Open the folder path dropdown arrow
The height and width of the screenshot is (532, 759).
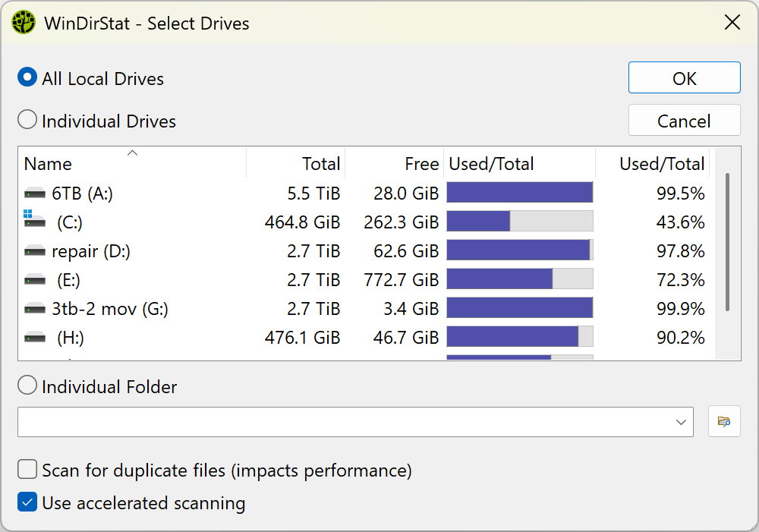[x=682, y=421]
